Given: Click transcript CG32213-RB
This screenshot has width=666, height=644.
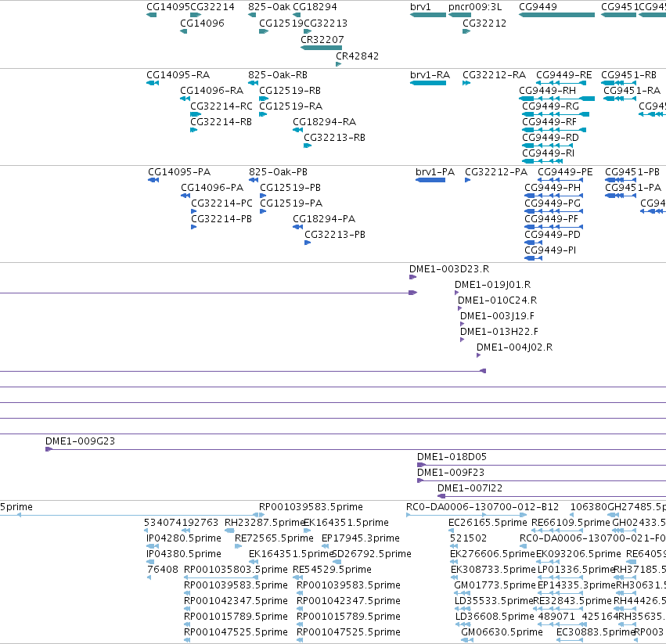Looking at the screenshot, I should coord(334,138).
